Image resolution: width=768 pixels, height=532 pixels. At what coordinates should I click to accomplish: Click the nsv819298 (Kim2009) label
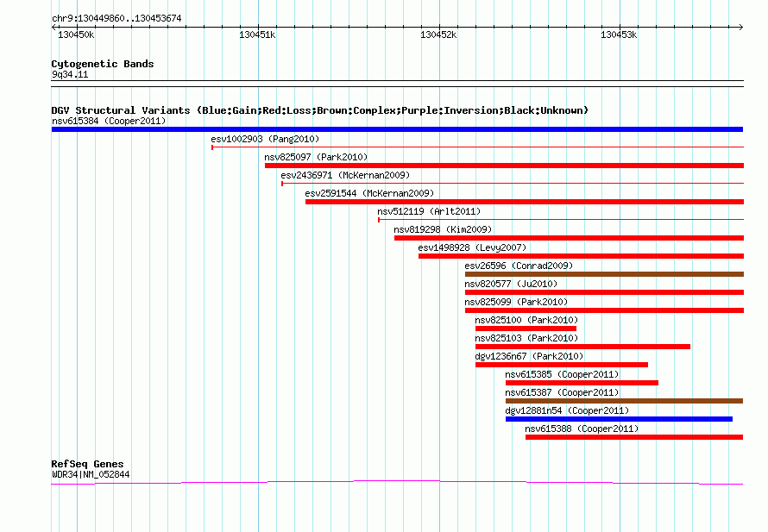click(x=443, y=229)
